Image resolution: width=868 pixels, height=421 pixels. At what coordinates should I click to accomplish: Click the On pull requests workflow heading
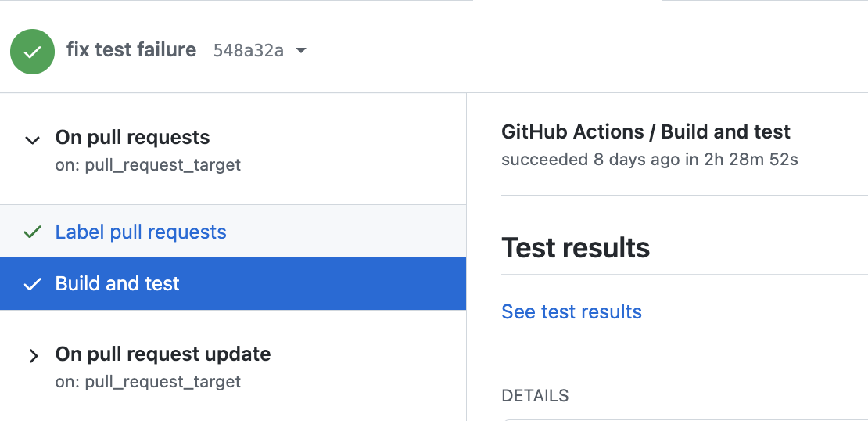coord(132,137)
